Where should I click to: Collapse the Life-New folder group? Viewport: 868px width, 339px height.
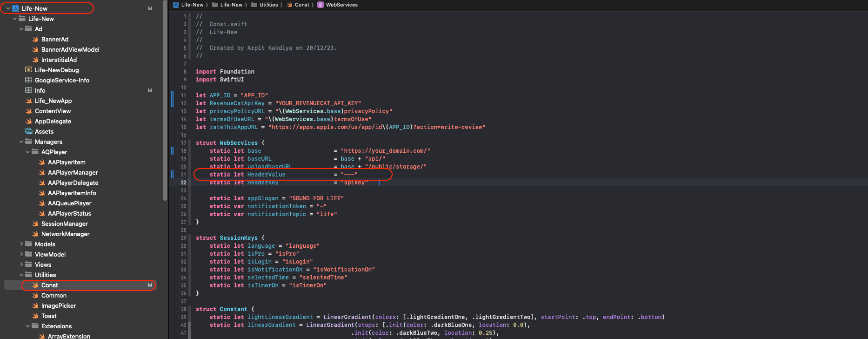(14, 19)
